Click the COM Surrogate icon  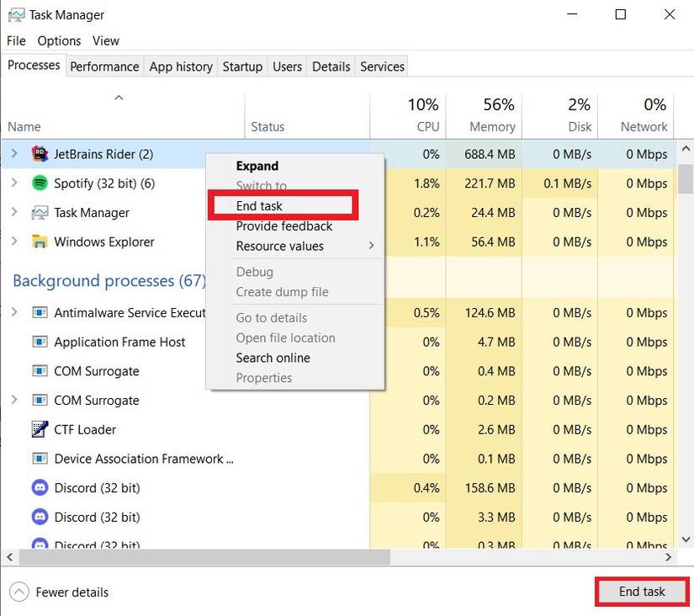[x=40, y=371]
